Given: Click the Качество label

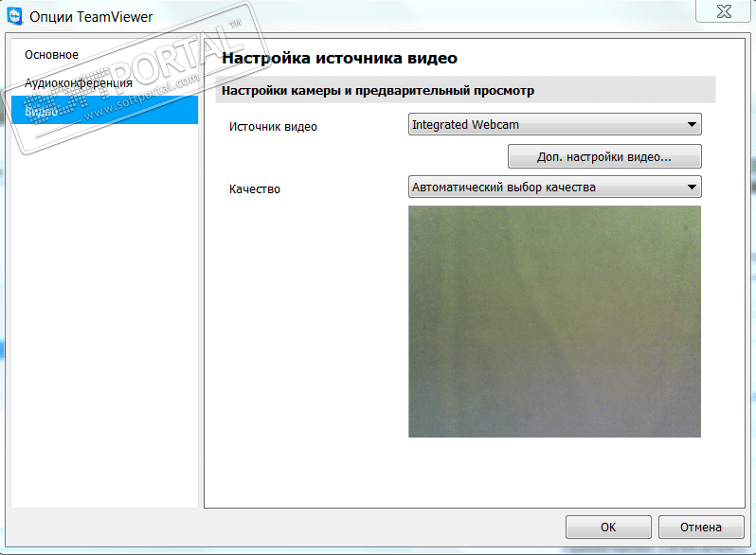Looking at the screenshot, I should coord(255,189).
